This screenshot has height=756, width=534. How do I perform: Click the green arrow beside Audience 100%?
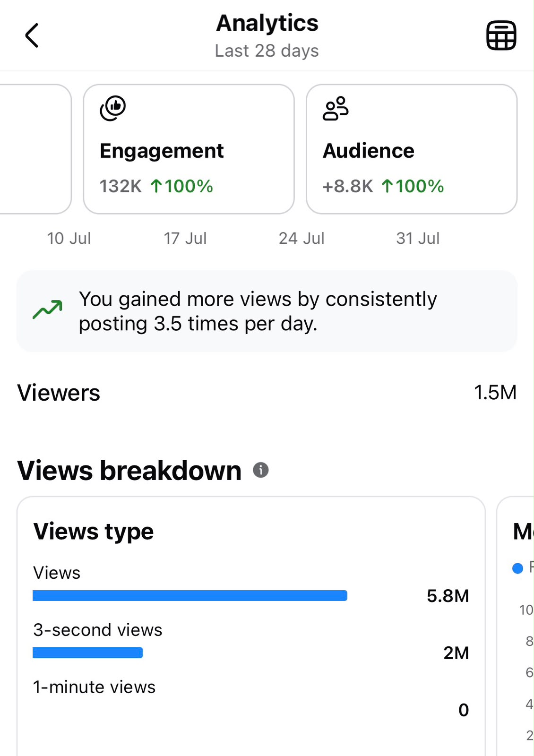387,186
